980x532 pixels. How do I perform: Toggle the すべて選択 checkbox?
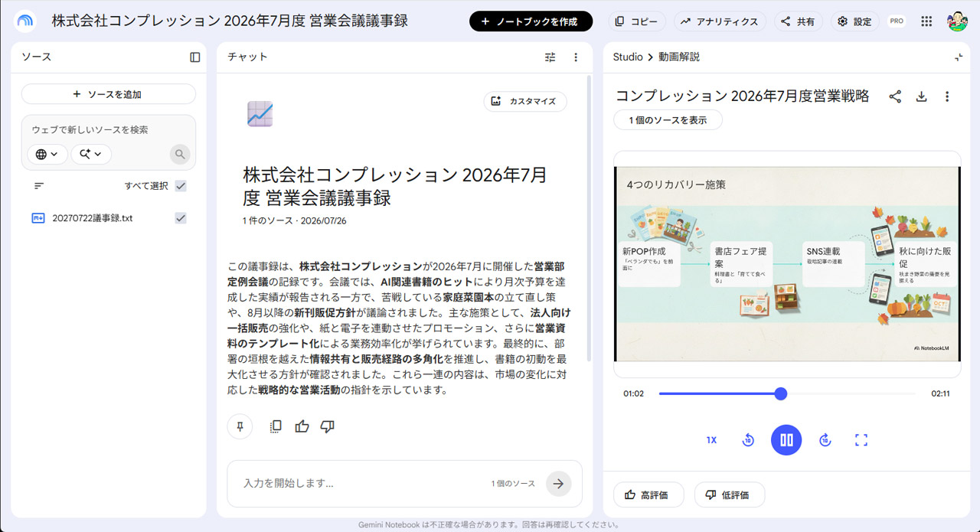pos(181,186)
